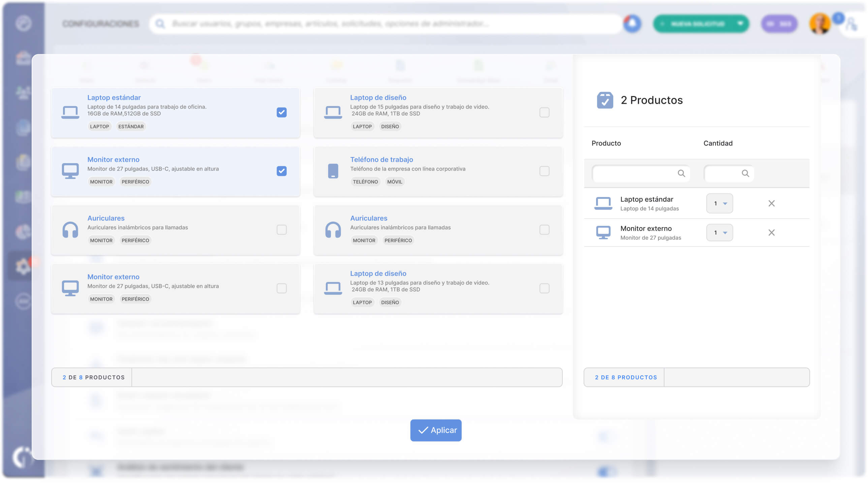Open settings gear in left sidebar
Viewport: 868px width, 487px height.
[x=23, y=266]
